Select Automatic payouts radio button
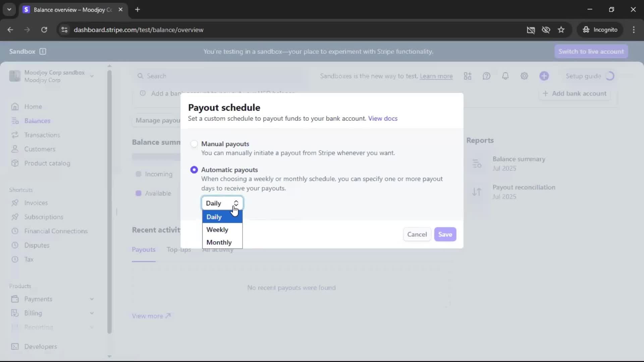Image resolution: width=644 pixels, height=362 pixels. coord(194,170)
